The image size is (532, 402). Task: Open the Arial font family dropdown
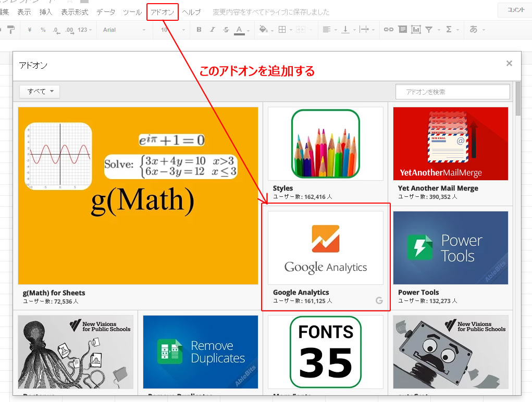click(124, 30)
